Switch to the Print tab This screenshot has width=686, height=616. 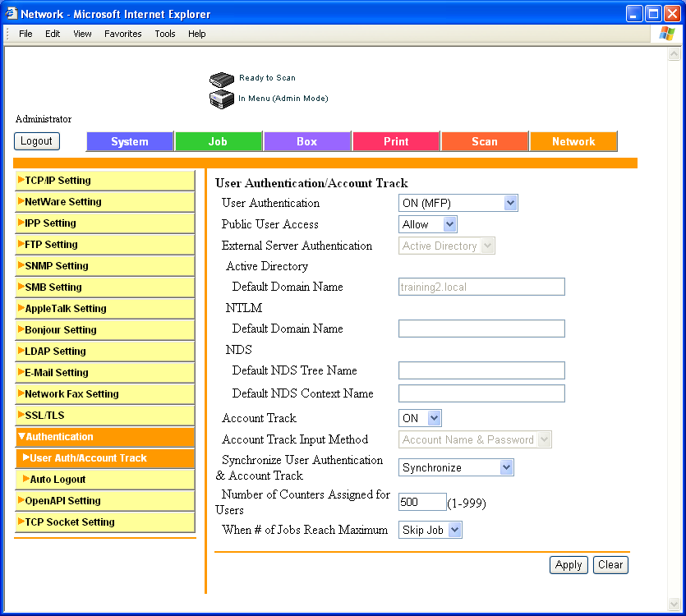coord(396,141)
